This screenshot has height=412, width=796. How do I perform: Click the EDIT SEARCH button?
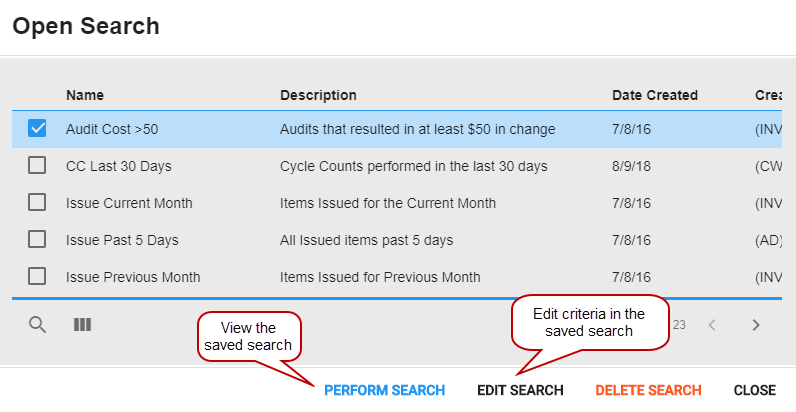(520, 390)
